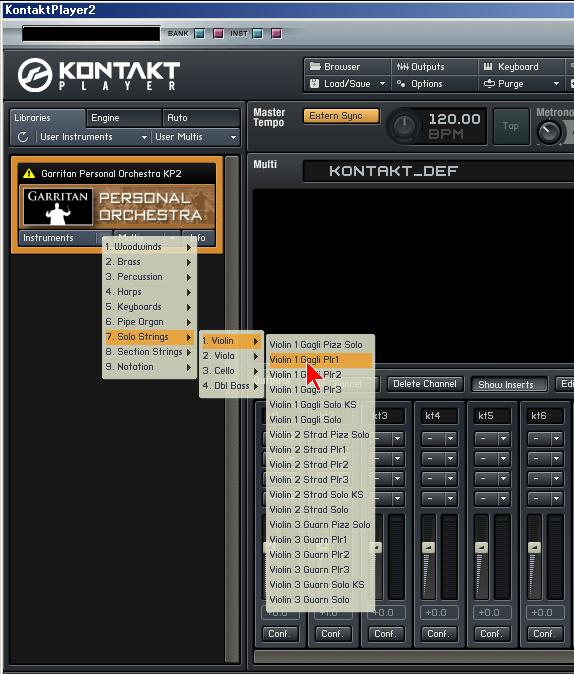The width and height of the screenshot is (574, 674).
Task: Click the KONTAKT_DEF multi name field
Action: [439, 171]
